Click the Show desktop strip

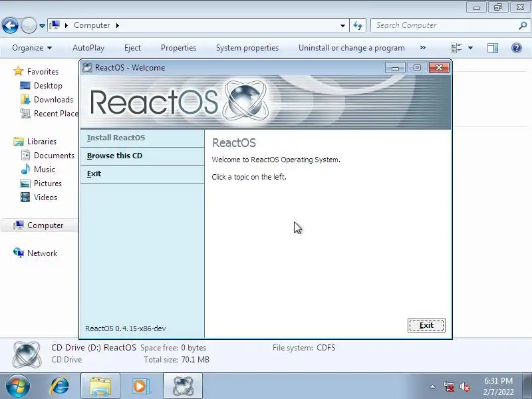[527, 386]
